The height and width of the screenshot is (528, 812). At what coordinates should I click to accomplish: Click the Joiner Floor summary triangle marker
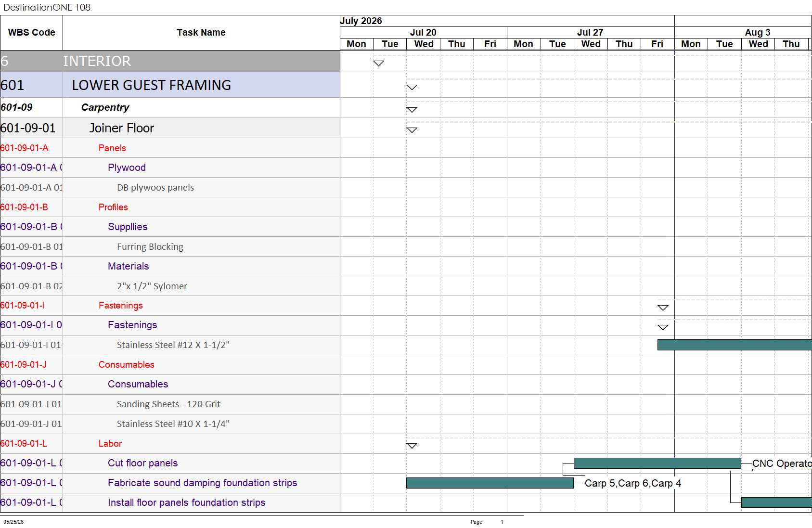coord(412,130)
